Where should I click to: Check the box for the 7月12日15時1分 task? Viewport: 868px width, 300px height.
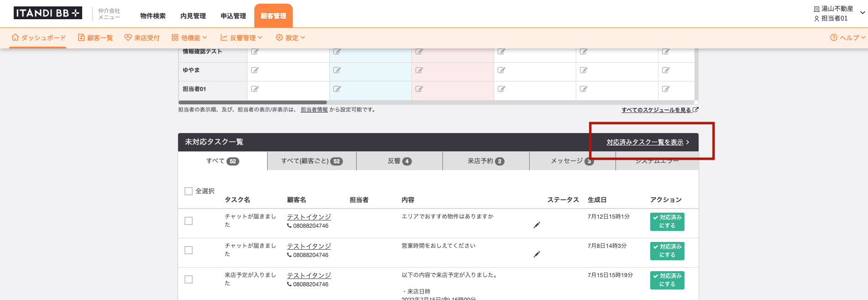pyautogui.click(x=189, y=221)
